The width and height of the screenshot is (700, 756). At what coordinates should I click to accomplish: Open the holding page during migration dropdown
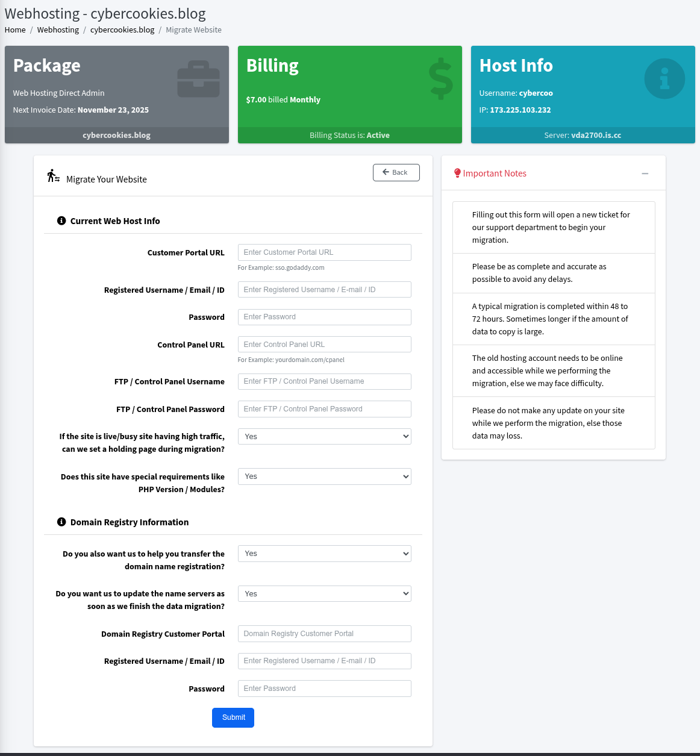[x=324, y=437]
